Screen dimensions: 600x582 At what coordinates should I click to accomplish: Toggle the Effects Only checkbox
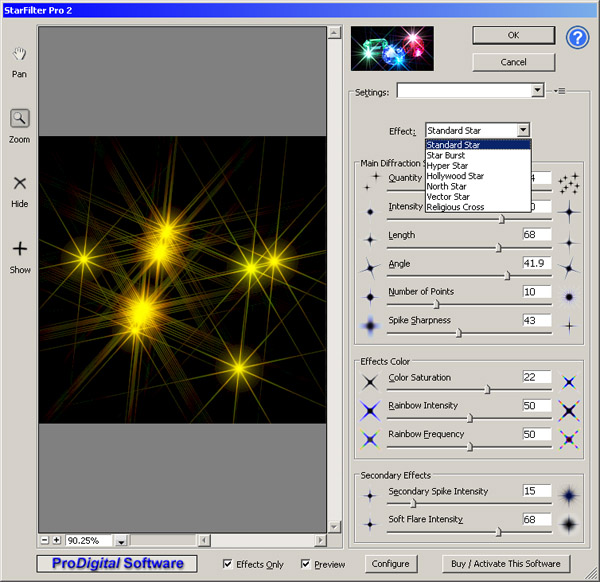pos(228,564)
